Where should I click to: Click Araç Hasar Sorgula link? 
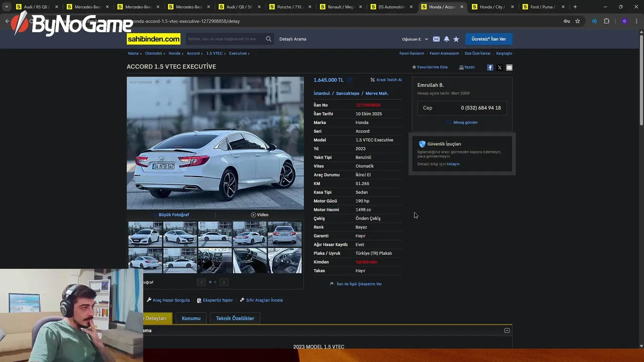pyautogui.click(x=168, y=300)
